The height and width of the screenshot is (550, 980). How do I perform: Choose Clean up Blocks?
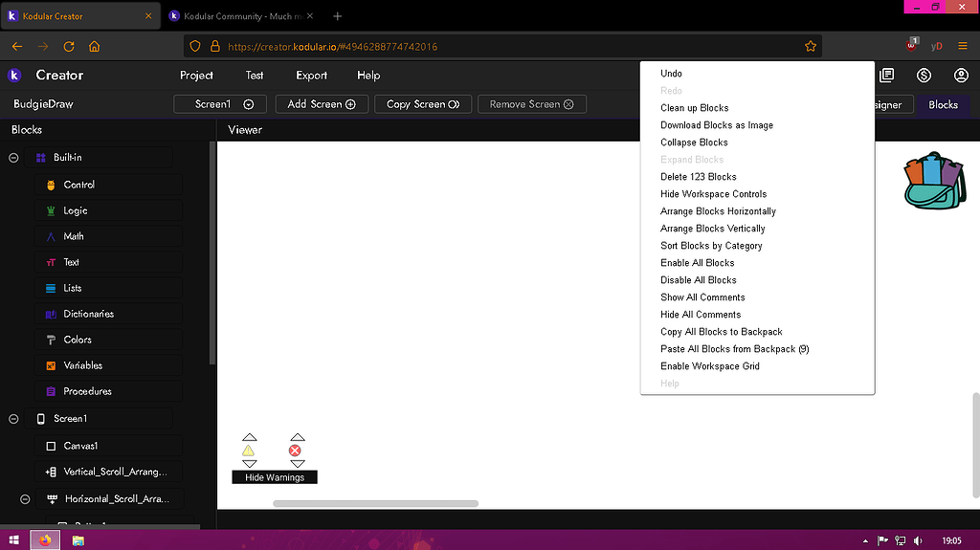point(758,107)
